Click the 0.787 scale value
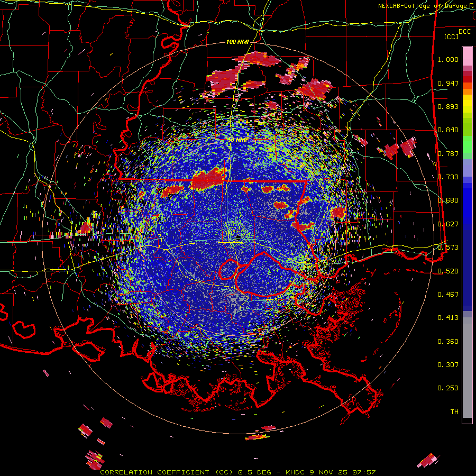476x476 pixels. [448, 153]
